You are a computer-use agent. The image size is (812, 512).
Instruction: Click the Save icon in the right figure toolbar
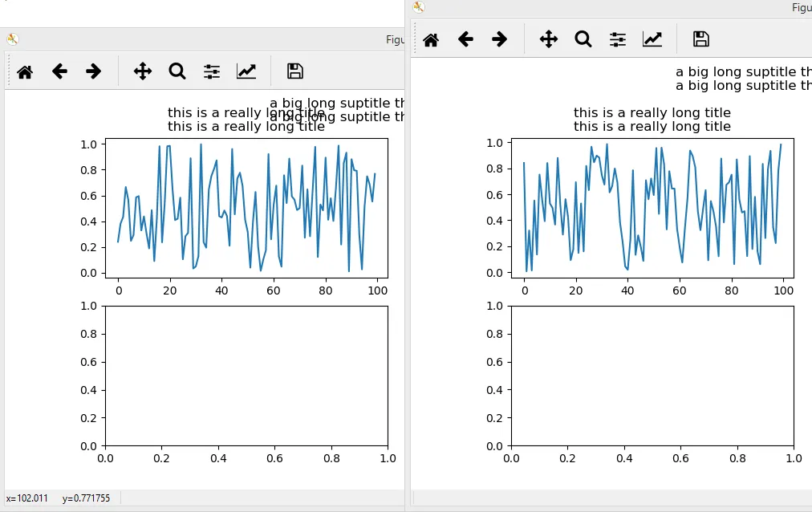700,39
